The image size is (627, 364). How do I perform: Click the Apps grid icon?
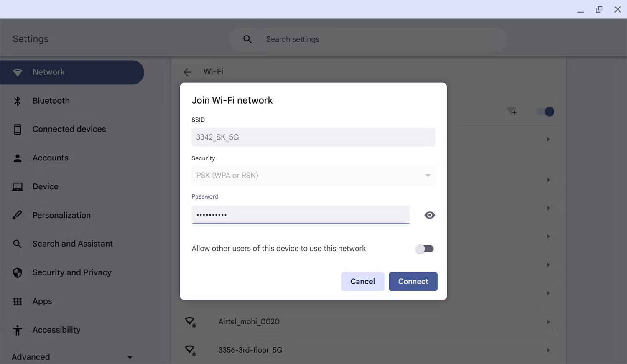(x=17, y=301)
